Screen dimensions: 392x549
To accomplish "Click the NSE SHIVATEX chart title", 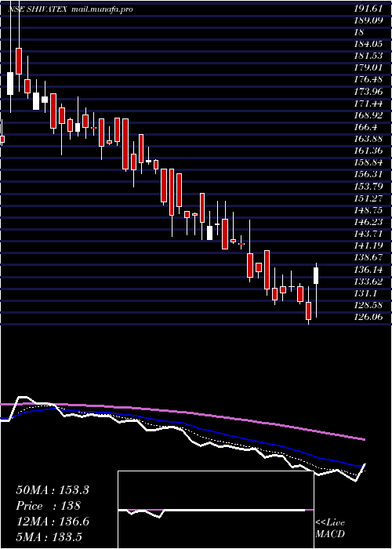I will 38,9.
